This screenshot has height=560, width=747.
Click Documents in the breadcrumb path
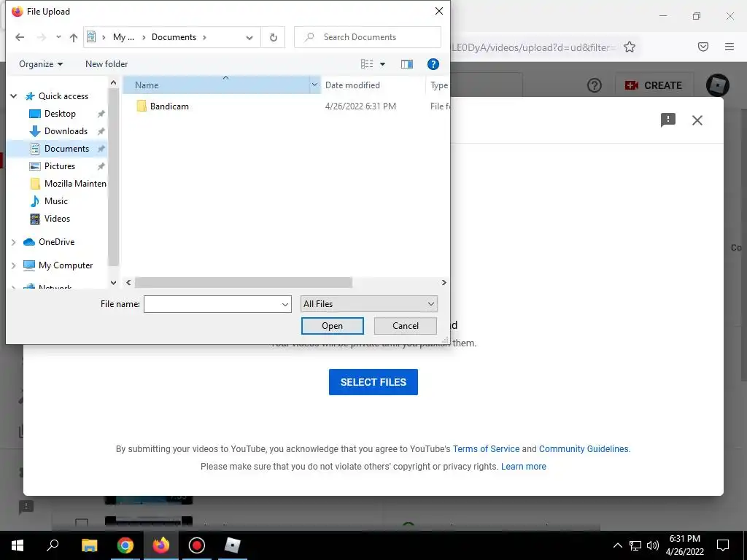point(174,37)
